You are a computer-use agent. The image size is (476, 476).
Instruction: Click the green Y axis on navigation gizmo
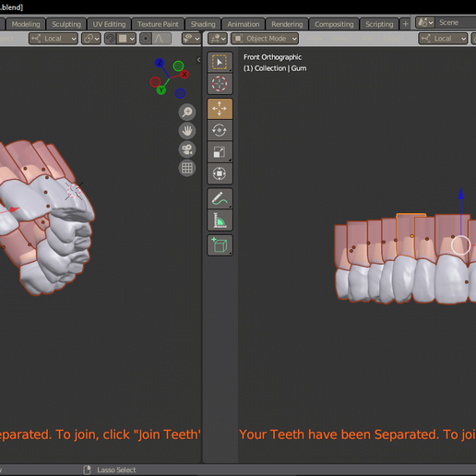pos(161,90)
